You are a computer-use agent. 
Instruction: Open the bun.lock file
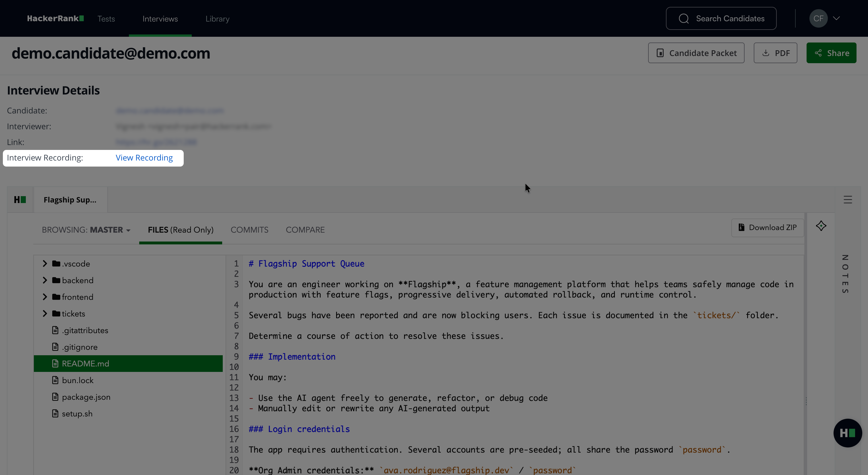(x=77, y=380)
